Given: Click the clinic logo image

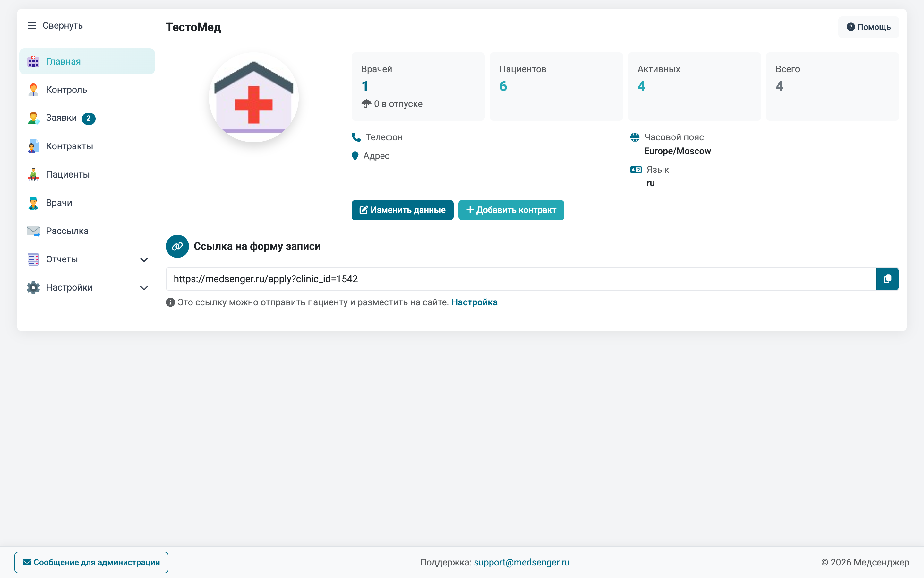Looking at the screenshot, I should [x=253, y=98].
